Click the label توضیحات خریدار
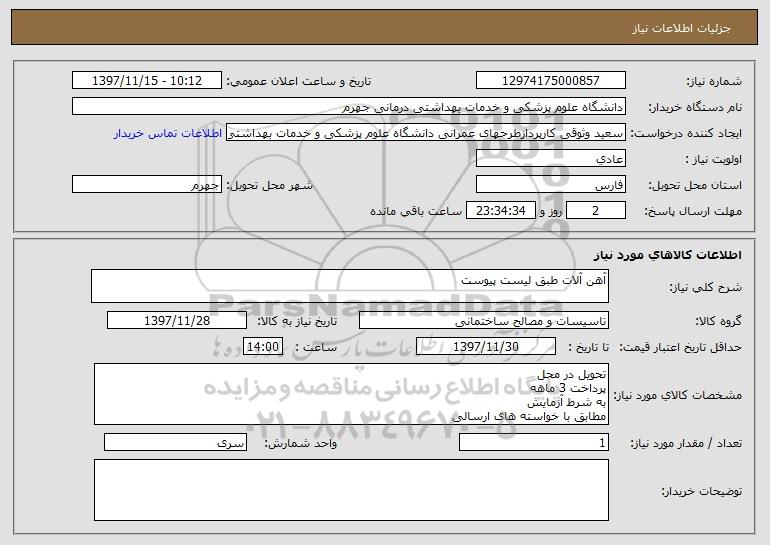 [x=702, y=491]
